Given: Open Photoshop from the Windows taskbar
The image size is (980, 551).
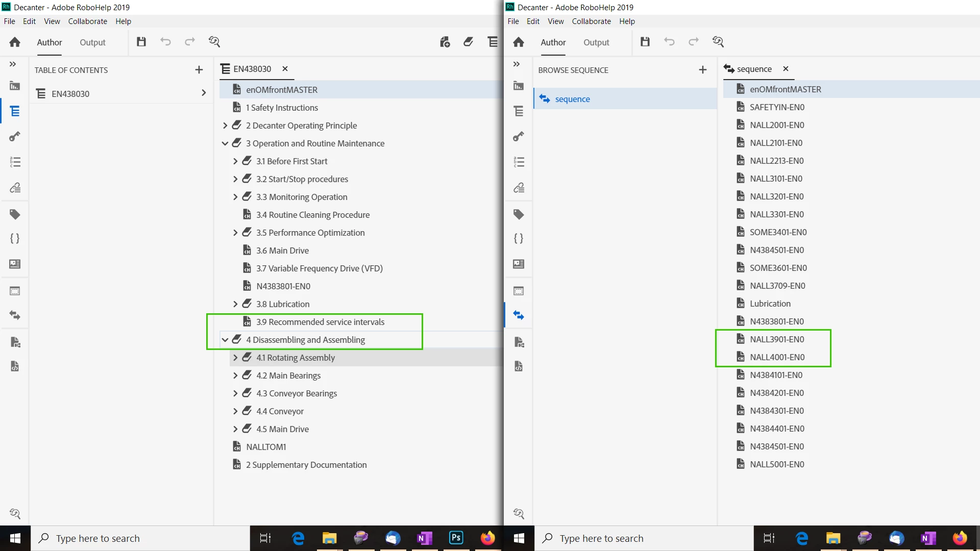Looking at the screenshot, I should tap(456, 538).
